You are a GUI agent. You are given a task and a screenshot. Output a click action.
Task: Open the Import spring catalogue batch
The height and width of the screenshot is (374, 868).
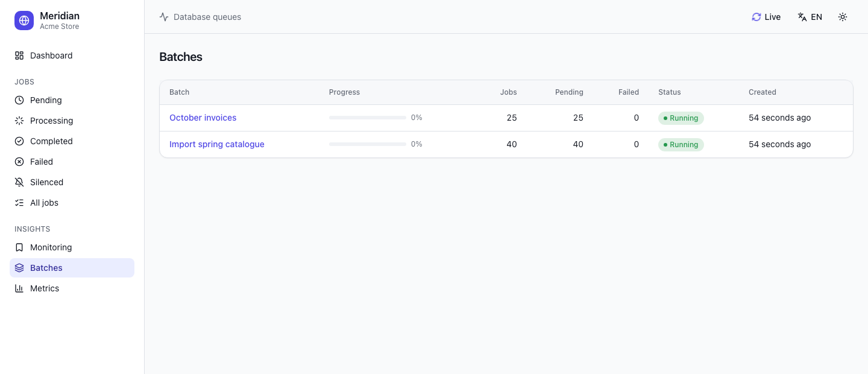(x=216, y=144)
